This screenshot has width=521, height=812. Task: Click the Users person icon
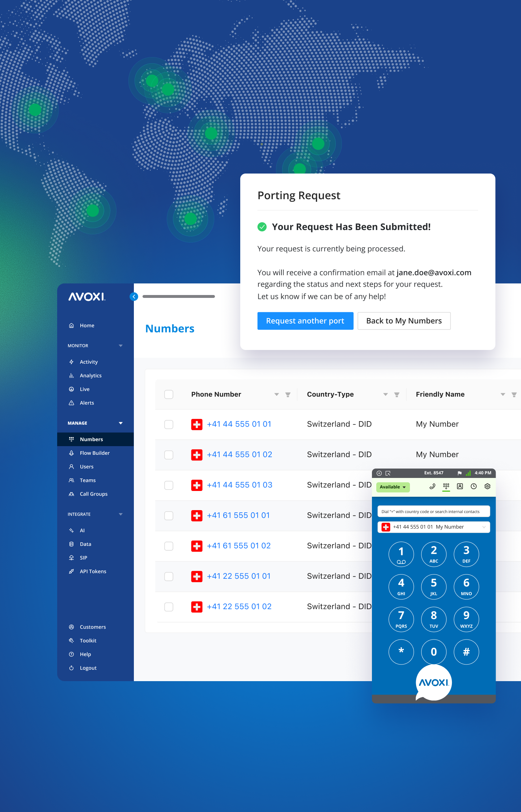coord(71,467)
